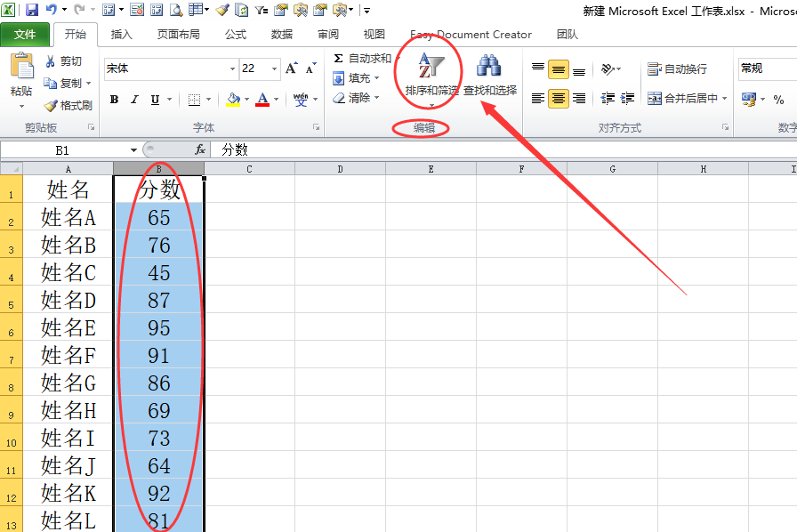Click the Save icon in quick access toolbar
This screenshot has width=797, height=532.
click(x=32, y=9)
